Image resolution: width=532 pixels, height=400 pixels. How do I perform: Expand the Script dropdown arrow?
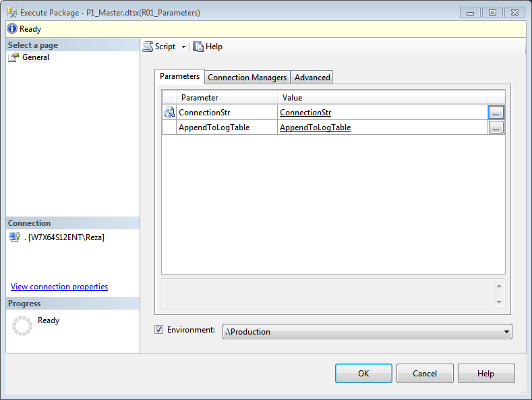point(183,47)
